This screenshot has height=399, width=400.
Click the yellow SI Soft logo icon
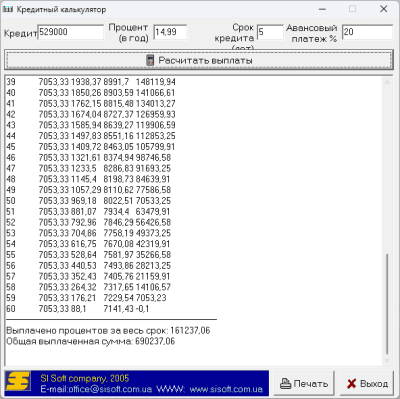coord(18,383)
